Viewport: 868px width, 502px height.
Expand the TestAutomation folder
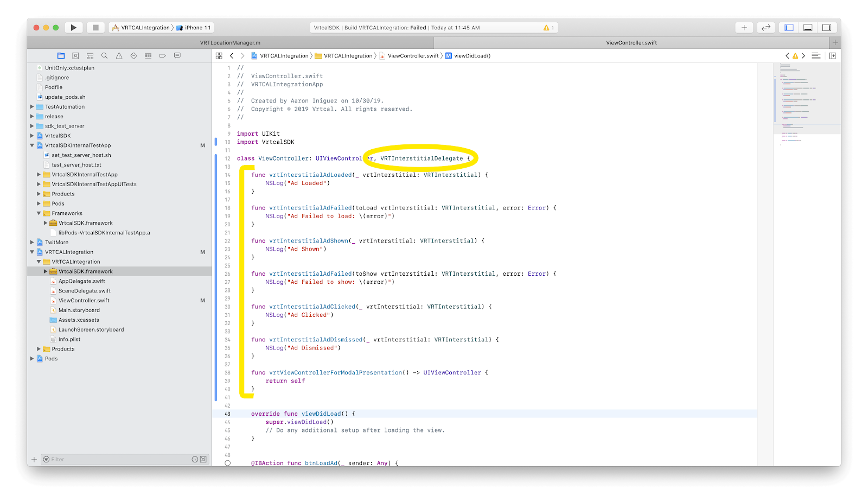point(32,107)
